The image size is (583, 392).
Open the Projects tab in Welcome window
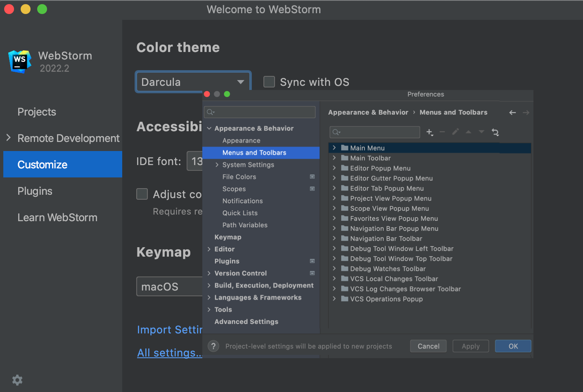[x=37, y=112]
